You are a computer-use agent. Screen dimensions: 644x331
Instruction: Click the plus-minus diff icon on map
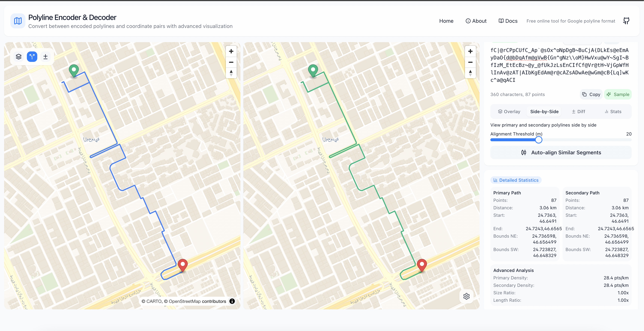(x=45, y=57)
